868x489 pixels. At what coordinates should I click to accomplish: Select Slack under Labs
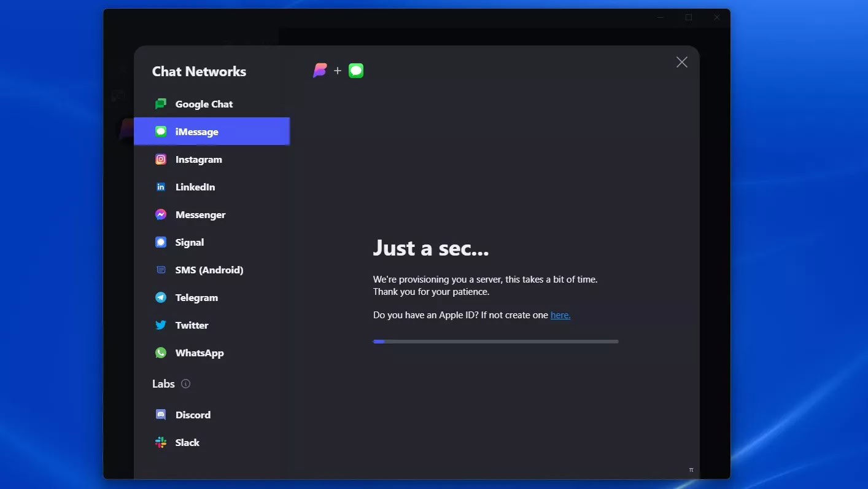pos(212,442)
